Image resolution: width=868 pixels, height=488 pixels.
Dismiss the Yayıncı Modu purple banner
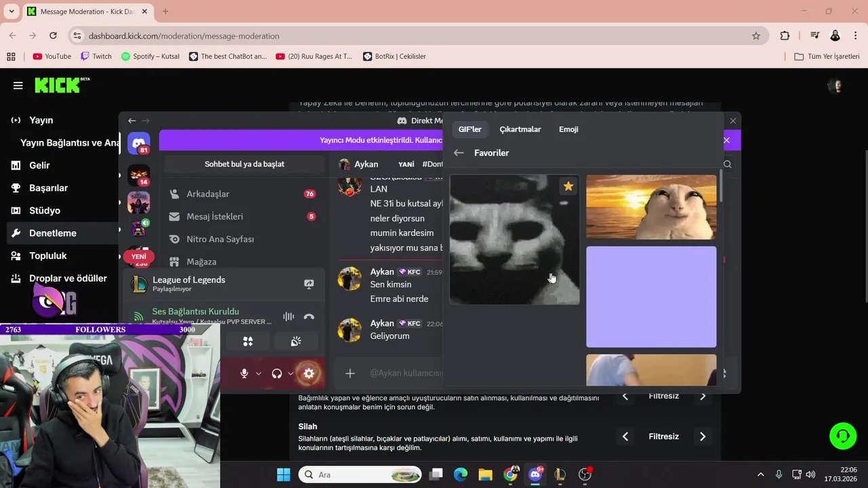click(726, 140)
